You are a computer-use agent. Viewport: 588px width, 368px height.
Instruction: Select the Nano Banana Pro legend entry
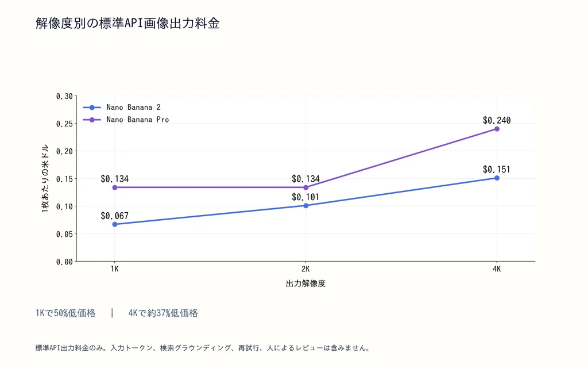(x=126, y=120)
